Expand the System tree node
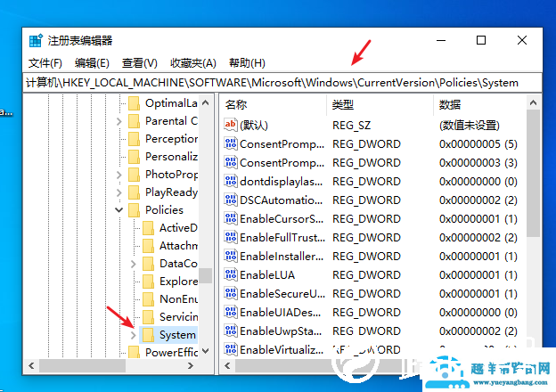Viewport: 556px width, 392px height. (134, 335)
